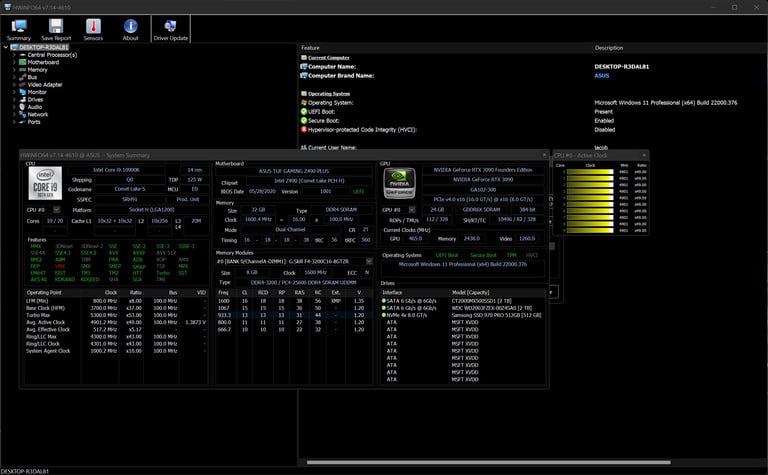Image resolution: width=768 pixels, height=475 pixels.
Task: Click the UEFI Boot green check icon
Action: (x=304, y=112)
